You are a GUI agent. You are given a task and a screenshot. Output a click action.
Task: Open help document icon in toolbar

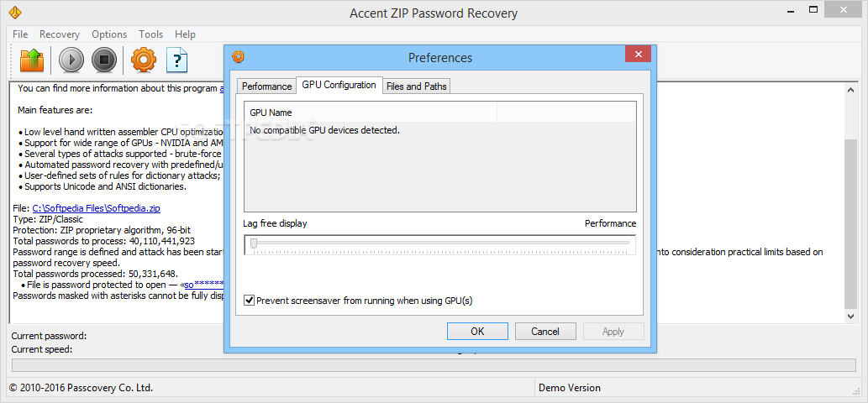pos(177,60)
